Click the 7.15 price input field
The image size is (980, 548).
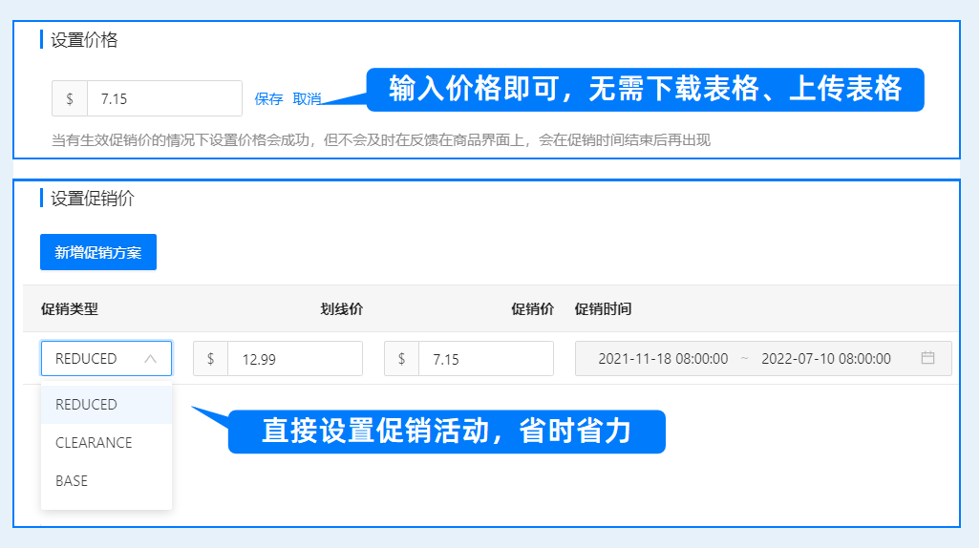click(164, 98)
